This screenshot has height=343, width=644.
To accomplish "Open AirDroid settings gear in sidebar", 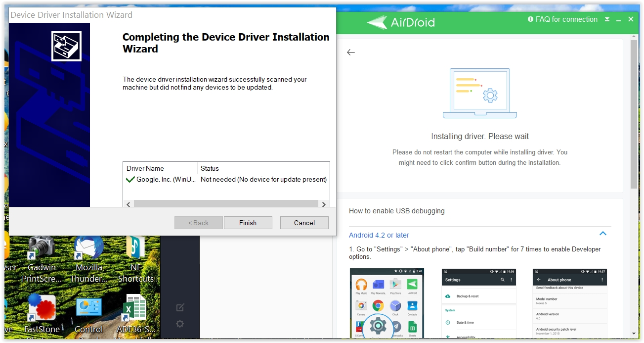I will coord(180,324).
